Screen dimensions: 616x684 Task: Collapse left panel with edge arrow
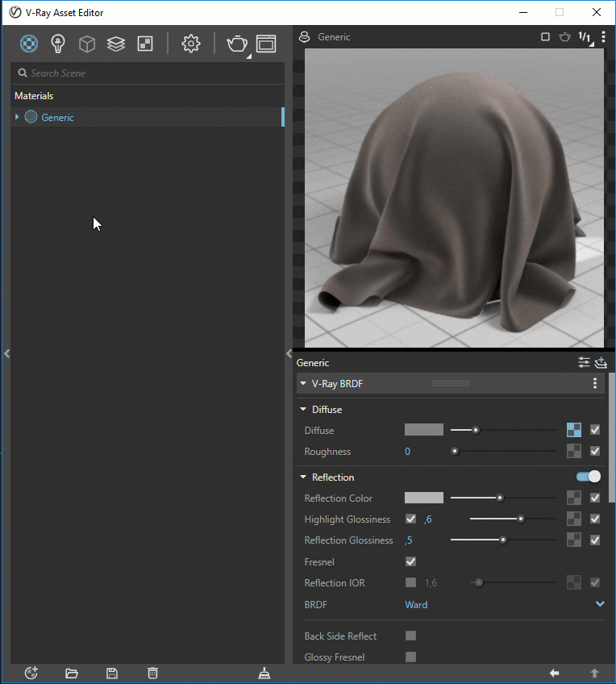pos(7,353)
